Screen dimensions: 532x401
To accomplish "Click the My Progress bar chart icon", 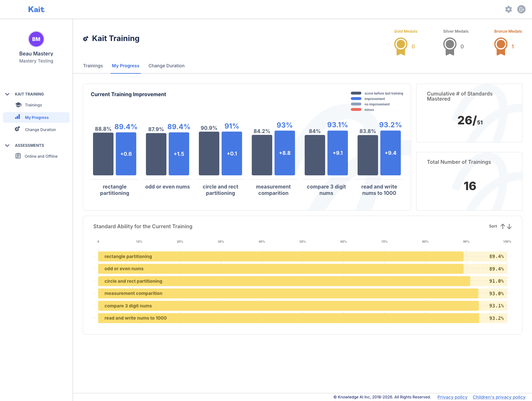I will [18, 117].
